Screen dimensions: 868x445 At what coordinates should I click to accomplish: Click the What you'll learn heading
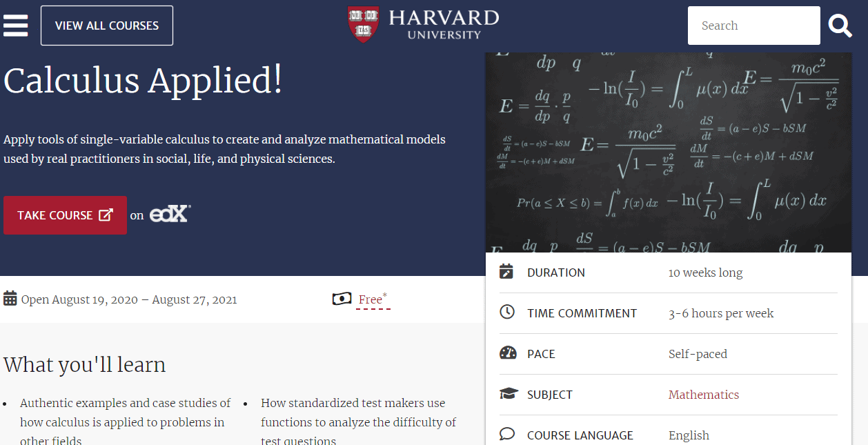85,364
